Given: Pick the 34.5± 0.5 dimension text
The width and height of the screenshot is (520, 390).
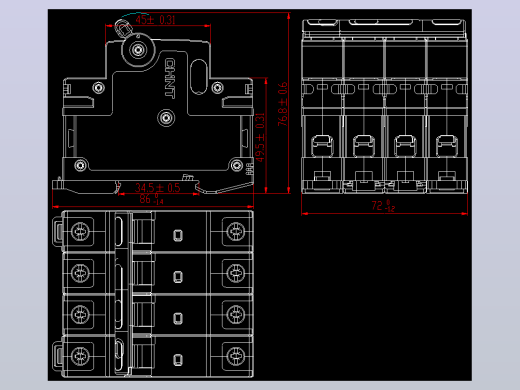Looking at the screenshot, I should point(157,188).
